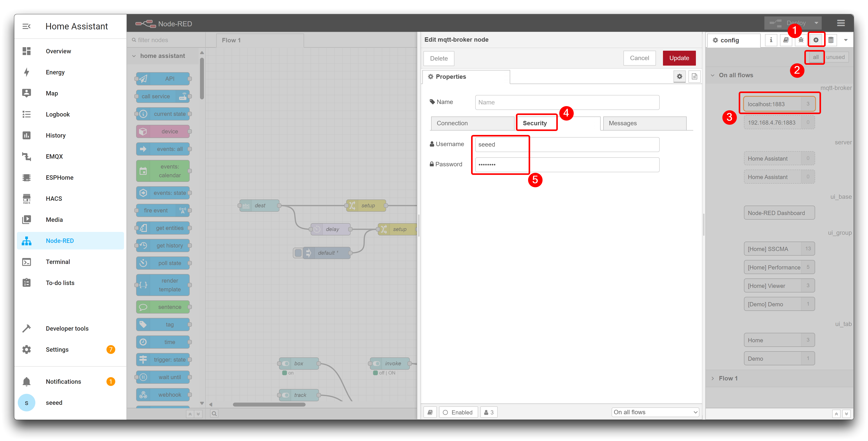The image size is (868, 441).
Task: Focus the Username field
Action: click(x=567, y=145)
